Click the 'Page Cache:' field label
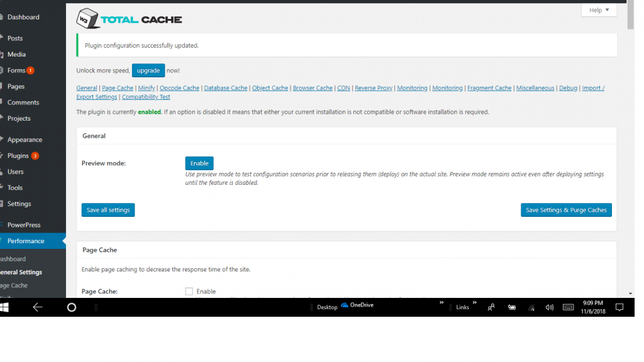Viewport: 644px width, 362px height. point(99,292)
